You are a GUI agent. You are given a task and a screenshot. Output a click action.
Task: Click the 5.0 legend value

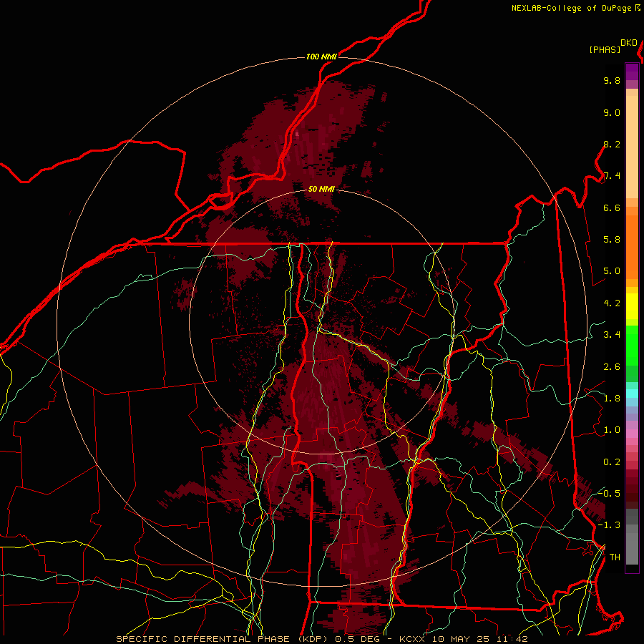tap(612, 271)
